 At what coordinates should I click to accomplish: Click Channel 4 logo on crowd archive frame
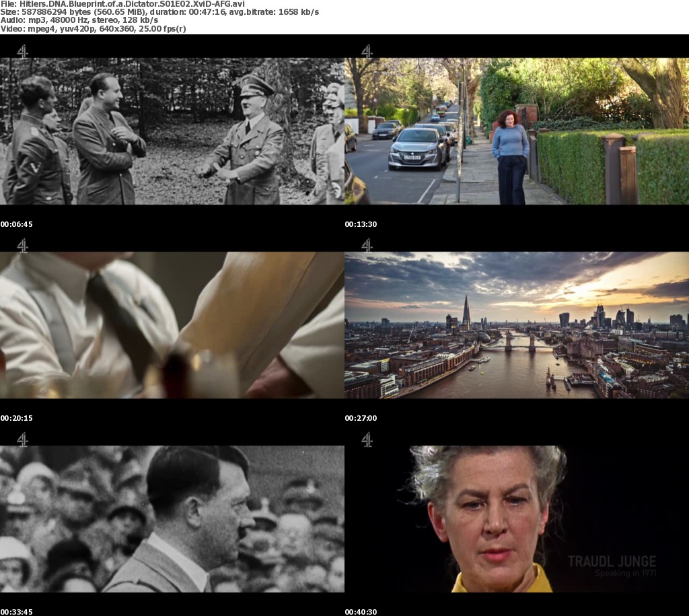[22, 440]
